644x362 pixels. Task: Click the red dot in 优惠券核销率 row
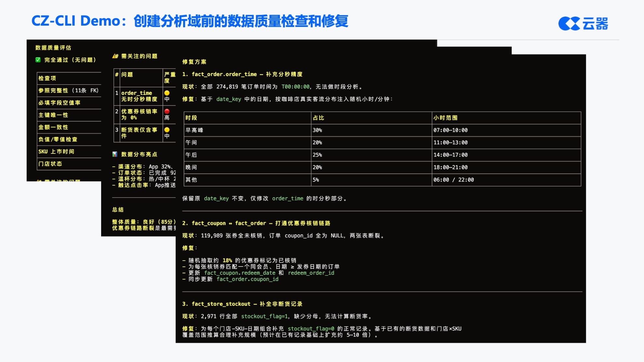167,111
